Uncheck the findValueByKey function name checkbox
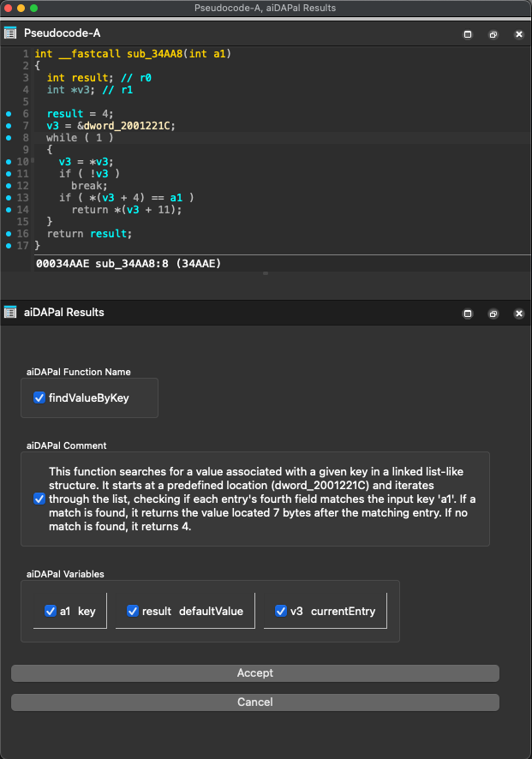The width and height of the screenshot is (532, 759). point(39,397)
